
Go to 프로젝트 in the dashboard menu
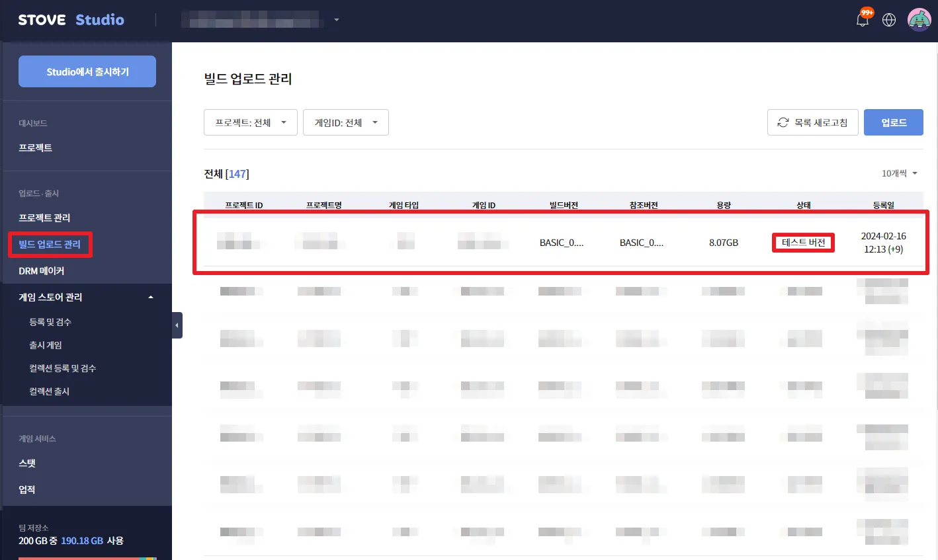click(36, 147)
